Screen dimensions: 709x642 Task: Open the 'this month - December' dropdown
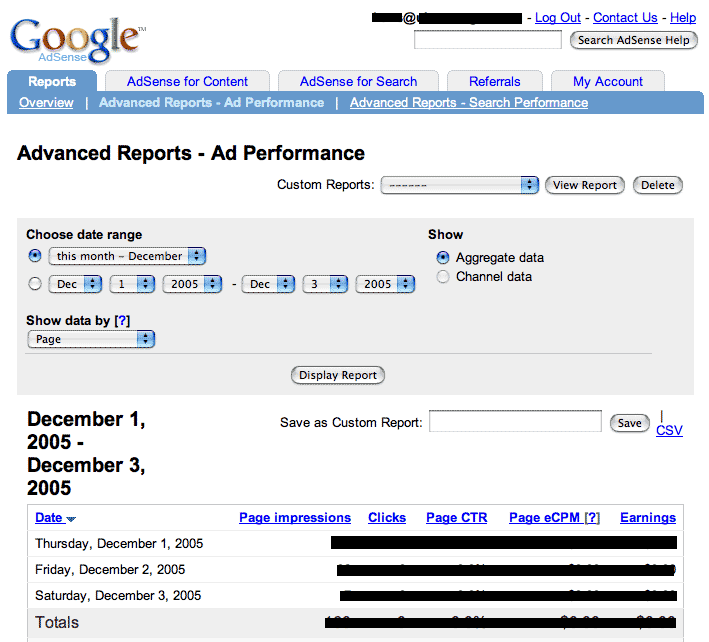coord(127,256)
